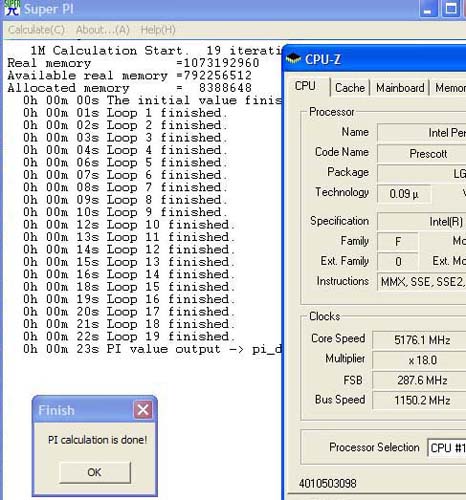Expand the Processor Selection CPU #1 dropdown
Image resolution: width=466 pixels, height=500 pixels.
tap(447, 448)
